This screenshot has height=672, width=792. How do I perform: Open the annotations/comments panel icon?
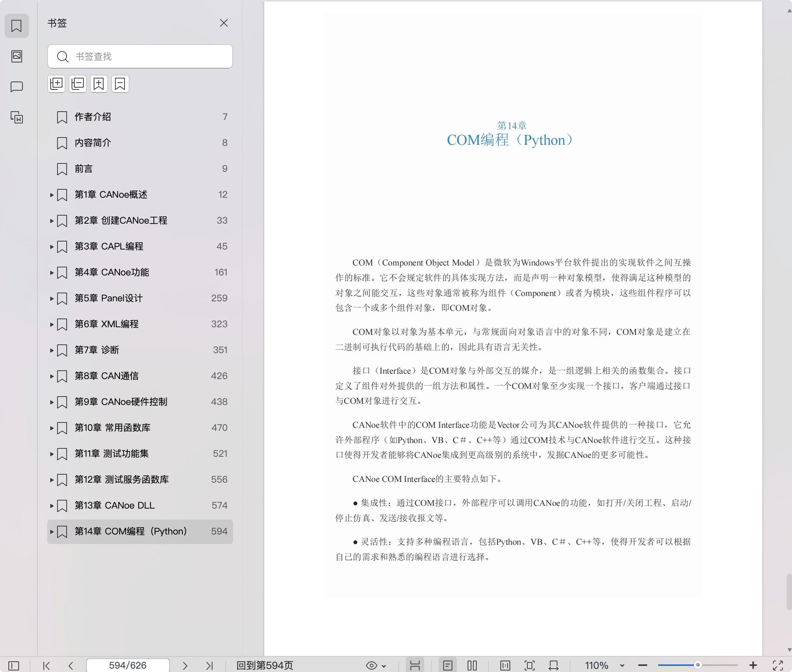pos(16,86)
